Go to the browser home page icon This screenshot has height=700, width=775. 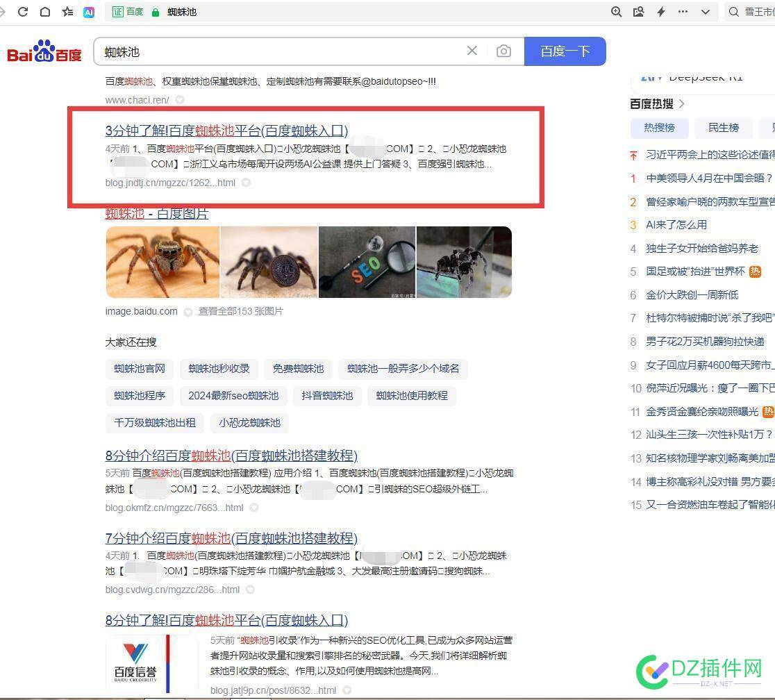pos(45,12)
